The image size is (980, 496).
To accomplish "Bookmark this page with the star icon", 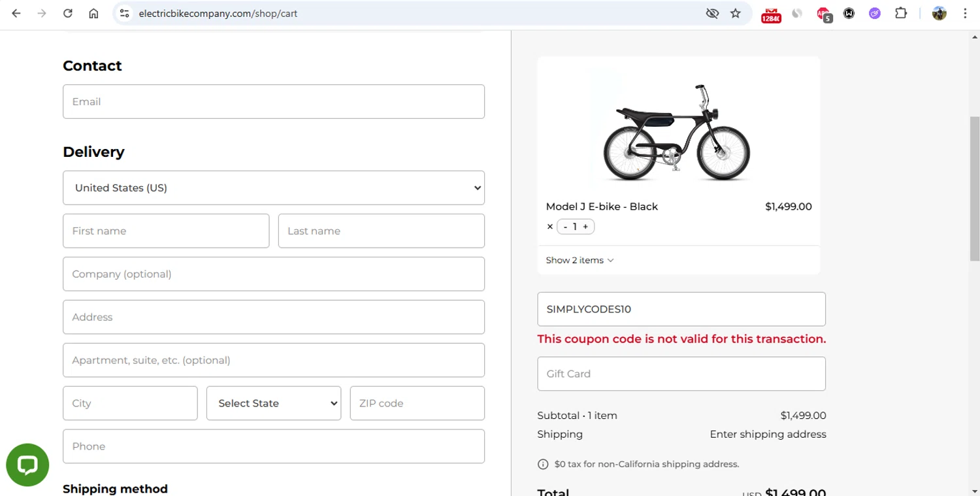I will click(x=736, y=13).
